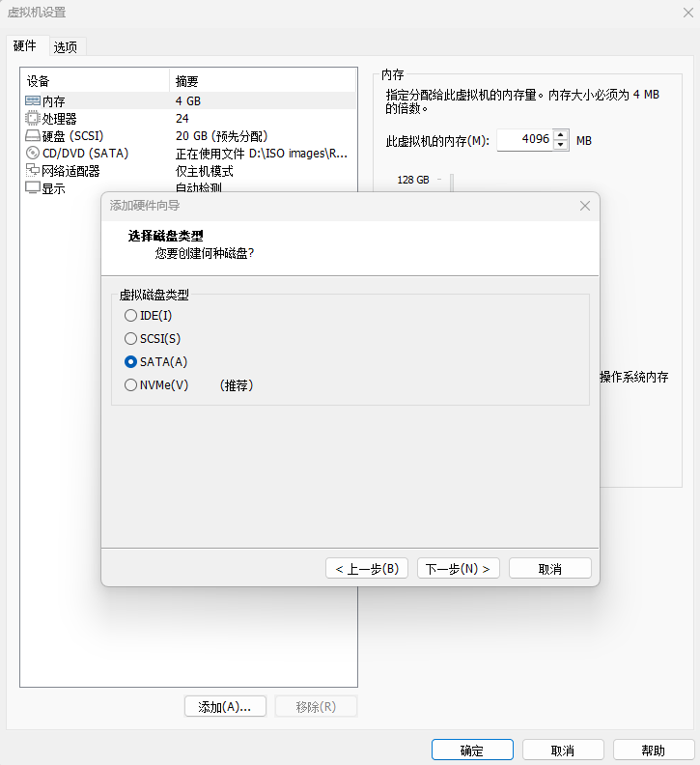
Task: Choose the NVMe(V) recommended disk type
Action: click(x=131, y=384)
